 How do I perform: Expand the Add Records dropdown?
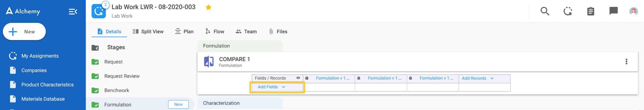point(478,78)
